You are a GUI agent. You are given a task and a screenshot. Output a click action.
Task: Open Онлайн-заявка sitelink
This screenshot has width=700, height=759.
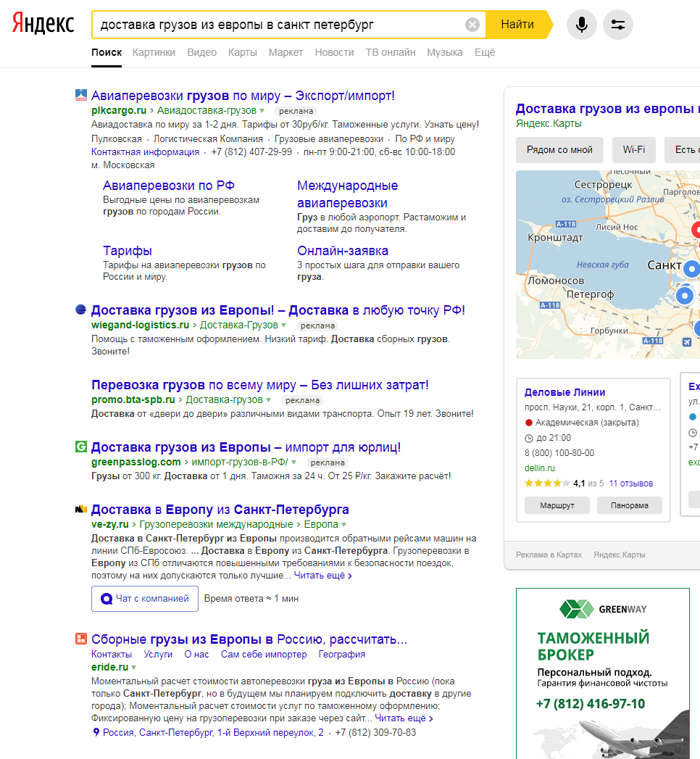(x=343, y=251)
